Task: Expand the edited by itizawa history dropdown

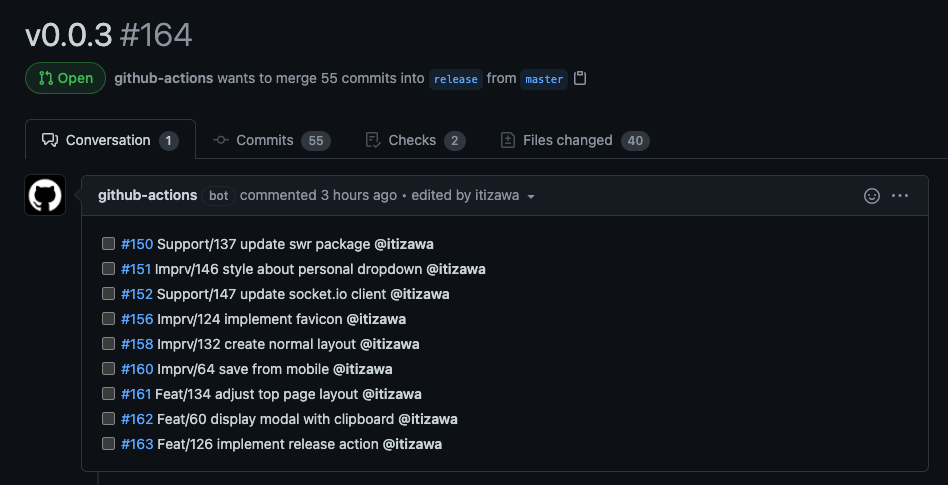Action: [531, 197]
